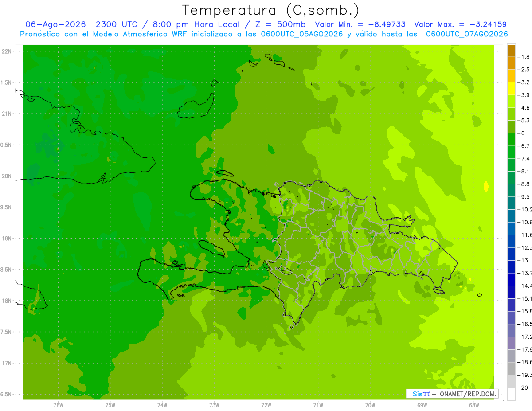Click the 'Valor Min. = -8.49733' reading
This screenshot has width=532, height=411.
click(360, 24)
